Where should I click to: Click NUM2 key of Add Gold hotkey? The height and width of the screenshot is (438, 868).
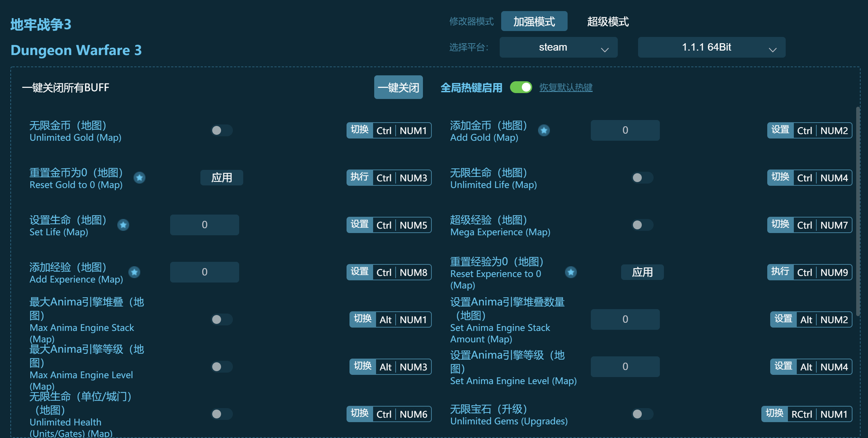(834, 131)
